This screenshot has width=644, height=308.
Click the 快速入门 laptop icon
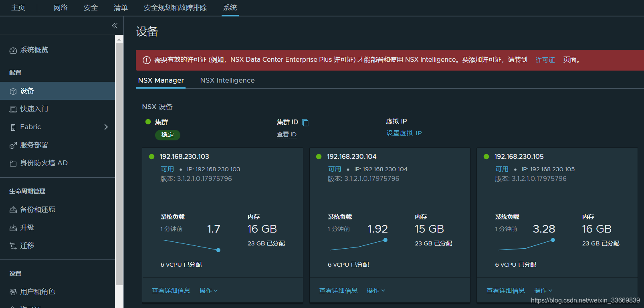click(13, 109)
